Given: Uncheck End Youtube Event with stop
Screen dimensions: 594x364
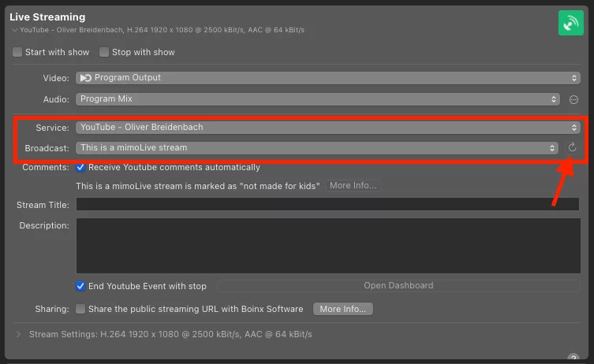Looking at the screenshot, I should pos(80,286).
